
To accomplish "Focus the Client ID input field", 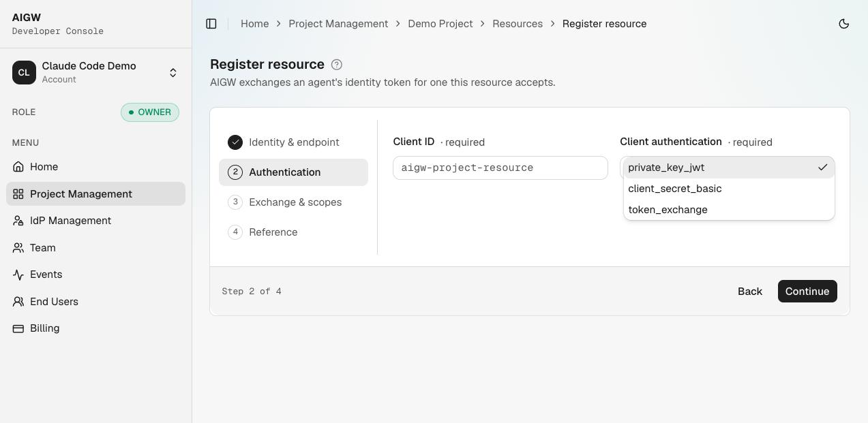I will pos(500,168).
